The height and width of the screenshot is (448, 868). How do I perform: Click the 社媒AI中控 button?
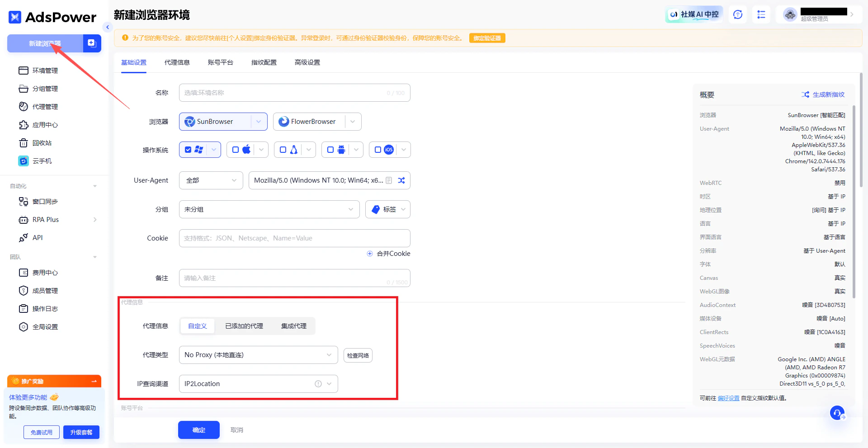[x=694, y=14]
